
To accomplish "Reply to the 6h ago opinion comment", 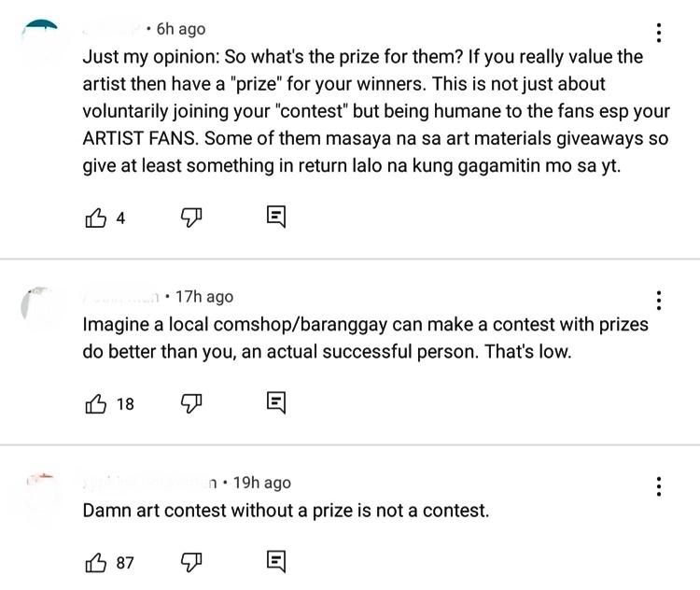I will (276, 217).
